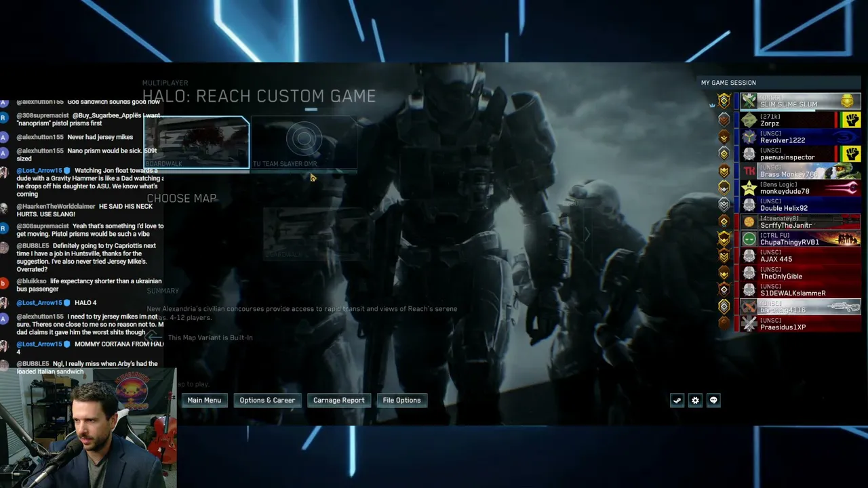The width and height of the screenshot is (868, 488).
Task: Click the rank badge beside Revolver1222
Action: click(724, 137)
